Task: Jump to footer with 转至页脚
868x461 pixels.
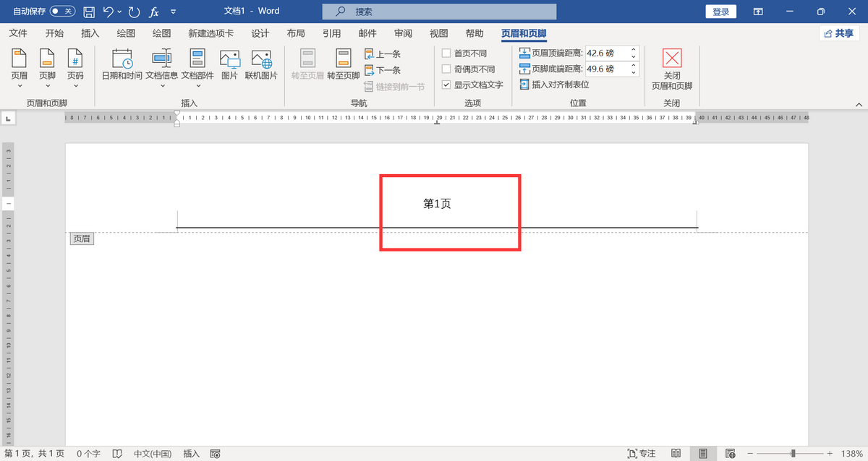Action: point(344,65)
